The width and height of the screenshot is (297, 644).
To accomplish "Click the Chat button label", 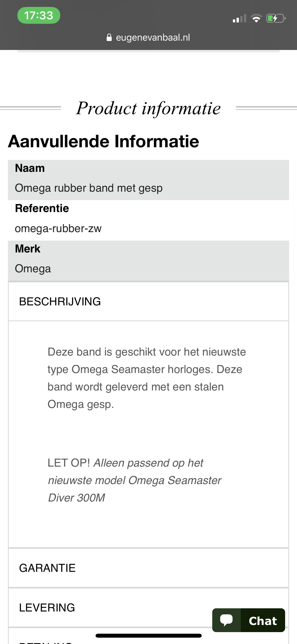I will click(x=263, y=621).
